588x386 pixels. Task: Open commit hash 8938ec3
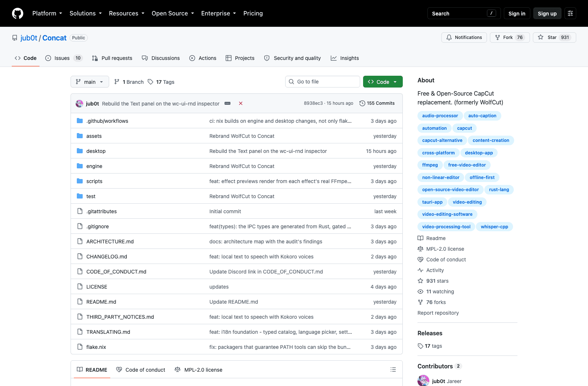pos(313,103)
